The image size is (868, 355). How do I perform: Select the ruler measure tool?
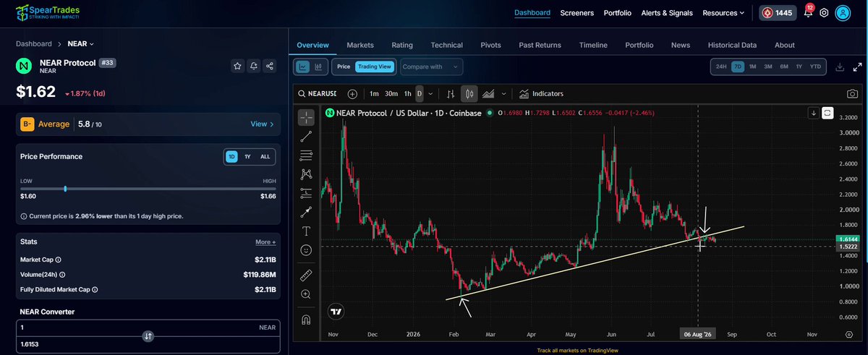tap(307, 275)
